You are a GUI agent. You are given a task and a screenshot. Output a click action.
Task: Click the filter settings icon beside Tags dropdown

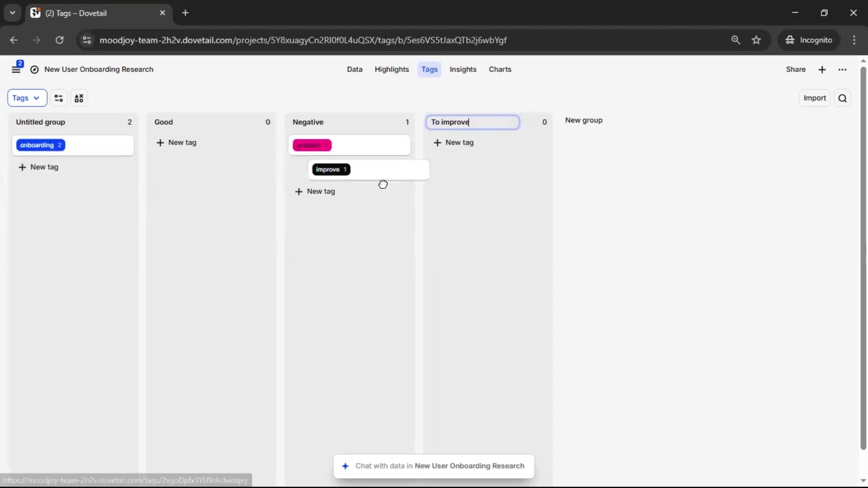pos(59,98)
